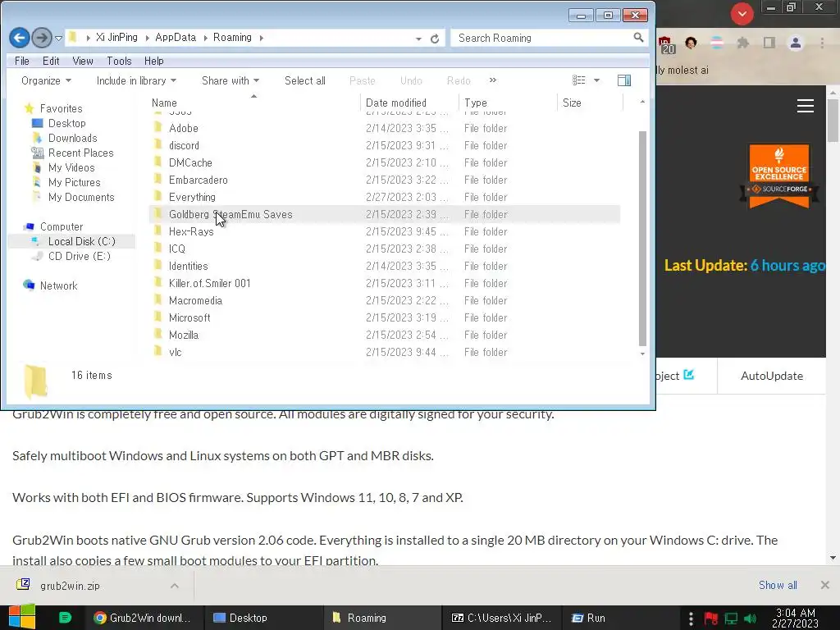Open the Windows Start button
840x630 pixels.
pos(22,618)
